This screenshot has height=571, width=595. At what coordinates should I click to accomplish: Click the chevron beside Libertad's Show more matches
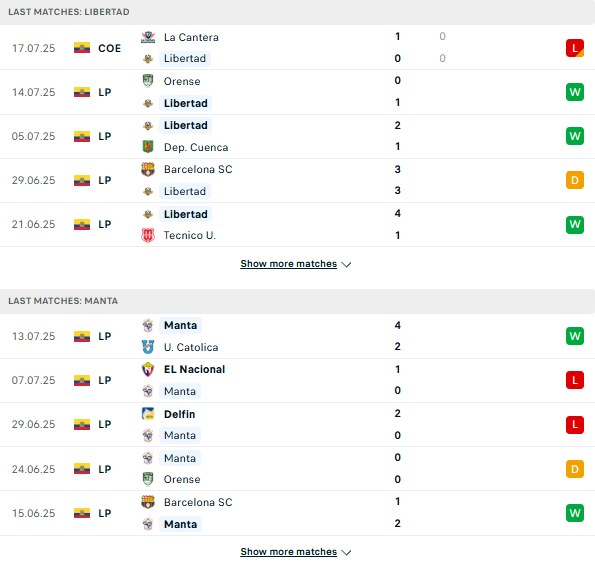346,265
